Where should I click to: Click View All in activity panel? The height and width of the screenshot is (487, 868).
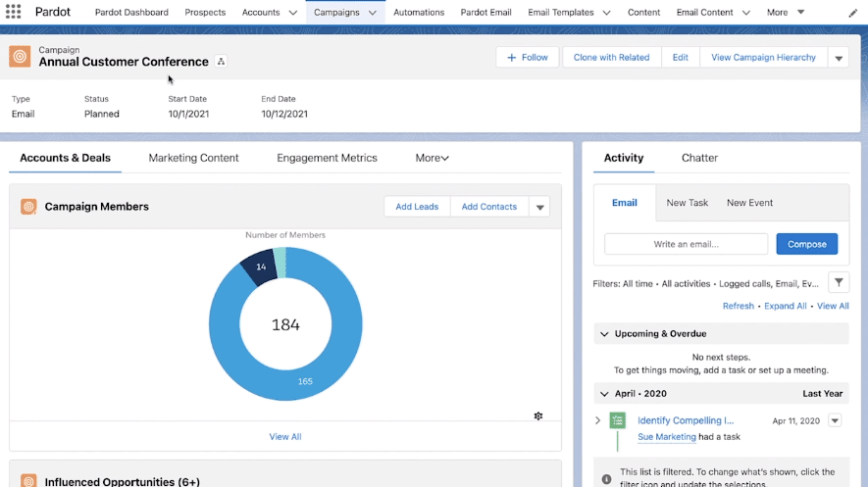[x=833, y=306]
